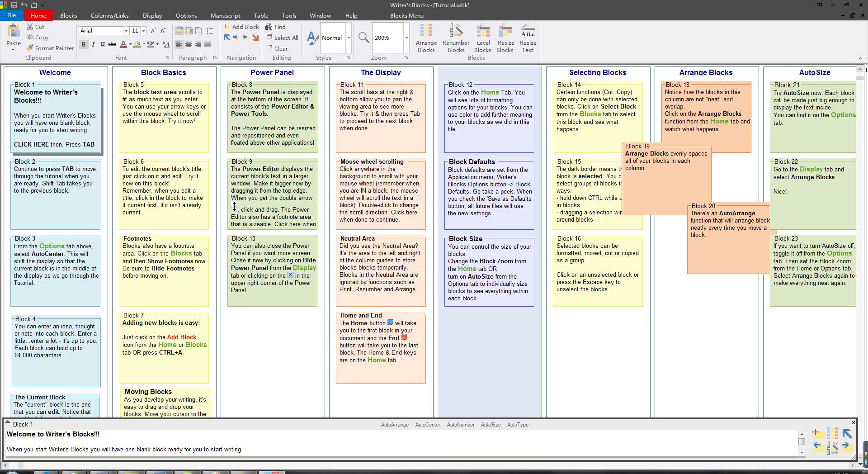Expand the 200% zoom level dropdown
Image resolution: width=868 pixels, height=474 pixels.
pyautogui.click(x=406, y=38)
